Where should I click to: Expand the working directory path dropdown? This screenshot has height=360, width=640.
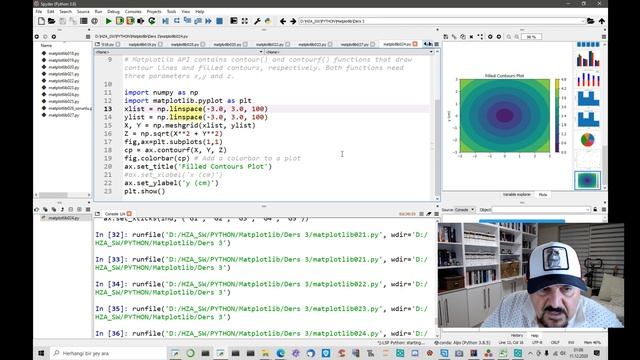pos(582,21)
